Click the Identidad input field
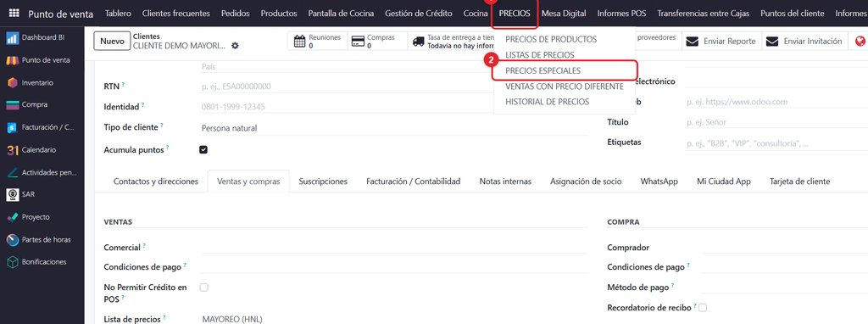Image resolution: width=868 pixels, height=324 pixels. click(346, 106)
